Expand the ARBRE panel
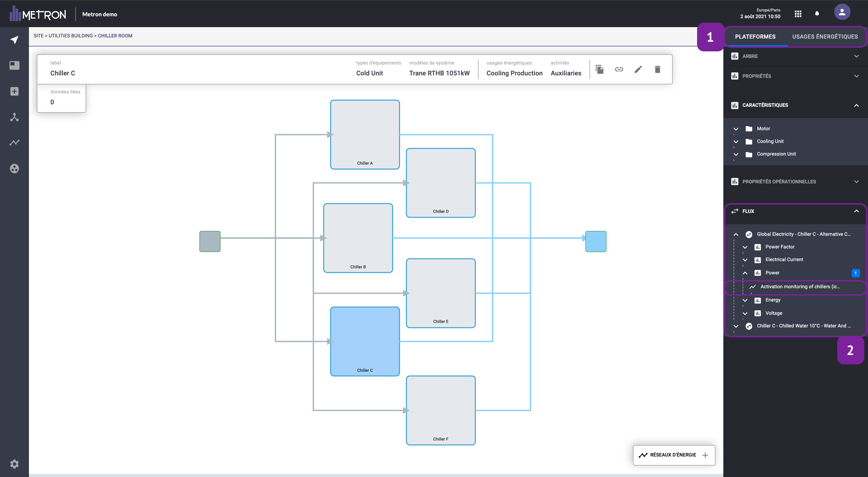 (856, 56)
